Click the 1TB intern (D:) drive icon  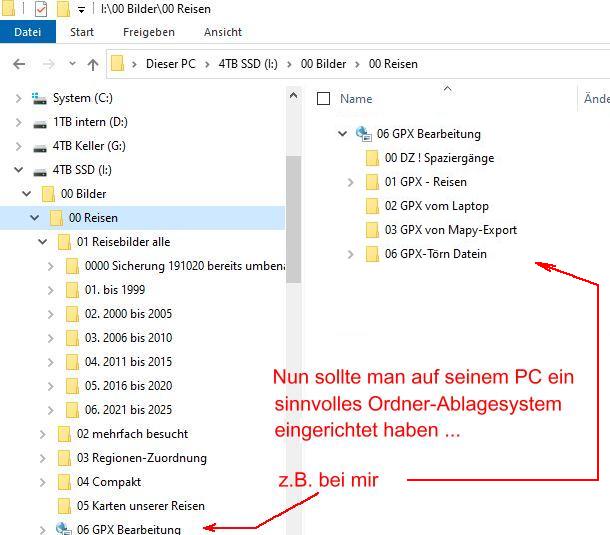pyautogui.click(x=39, y=122)
